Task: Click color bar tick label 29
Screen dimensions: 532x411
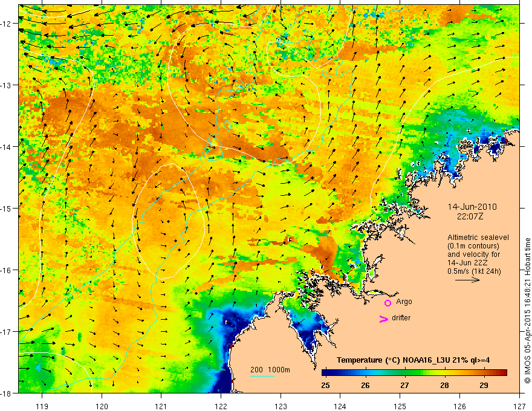Action: tap(484, 385)
